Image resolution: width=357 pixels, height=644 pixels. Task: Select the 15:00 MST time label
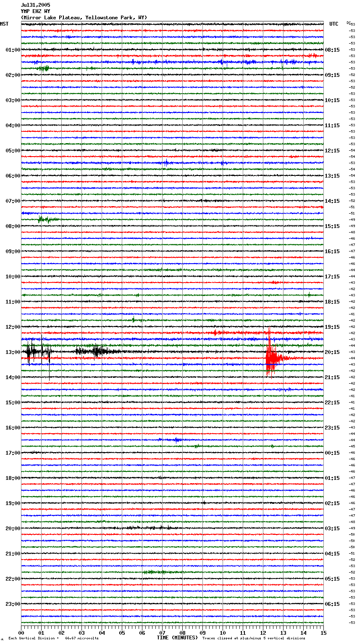[13, 403]
